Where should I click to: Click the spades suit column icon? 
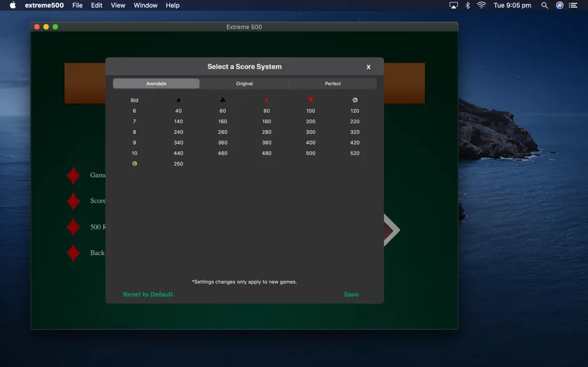pos(179,100)
